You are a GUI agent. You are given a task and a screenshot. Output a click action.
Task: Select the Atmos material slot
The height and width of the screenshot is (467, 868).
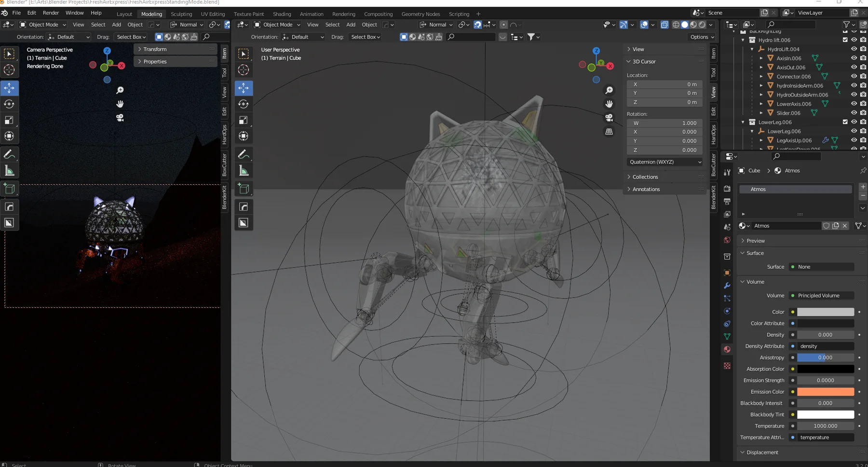[796, 190]
